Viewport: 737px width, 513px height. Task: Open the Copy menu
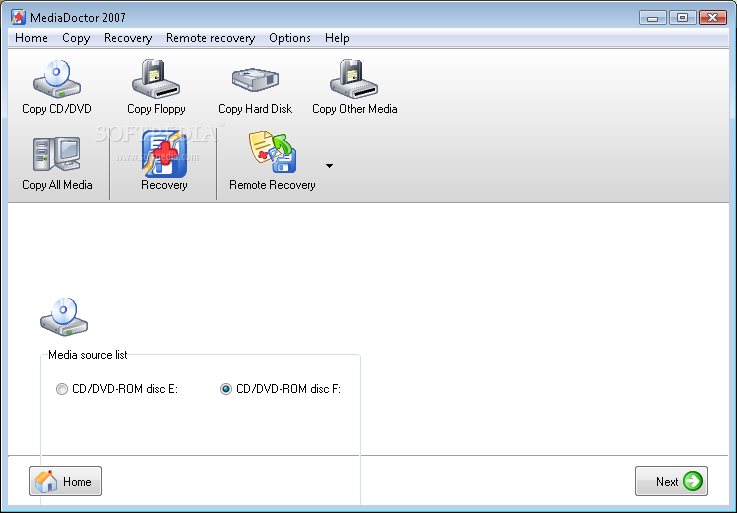76,38
